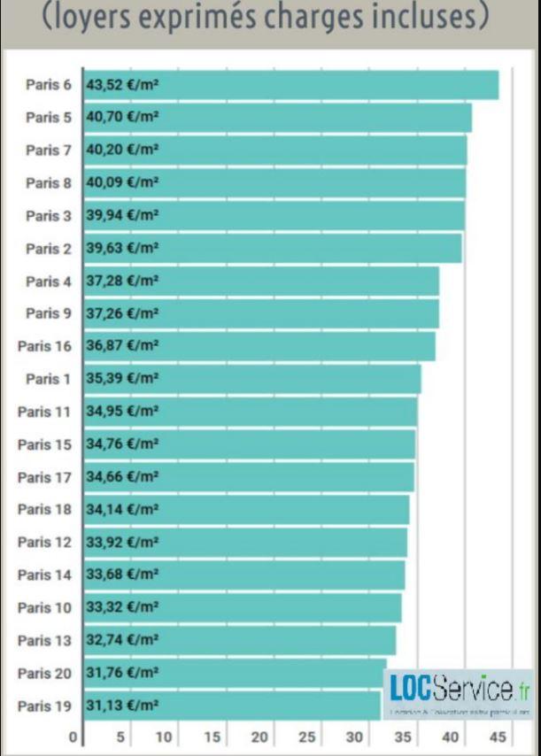Click the Paris 9 axis label
The image size is (541, 756).
[48, 313]
